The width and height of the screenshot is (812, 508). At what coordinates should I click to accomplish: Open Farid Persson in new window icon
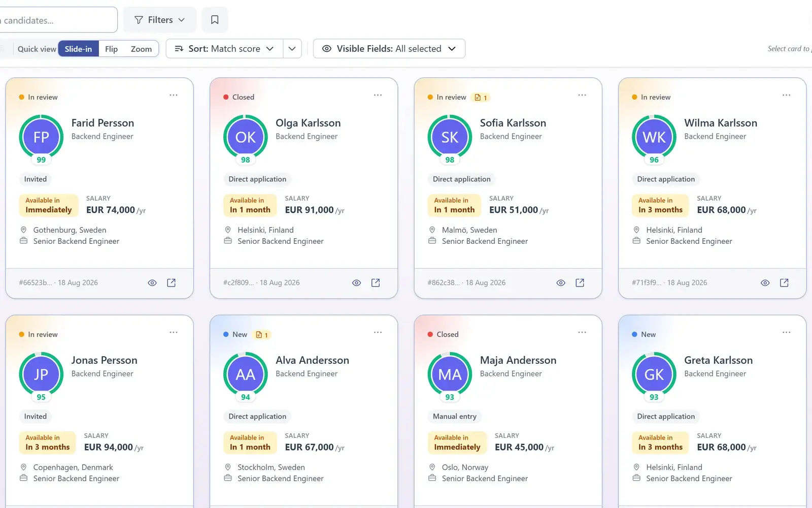coord(172,283)
